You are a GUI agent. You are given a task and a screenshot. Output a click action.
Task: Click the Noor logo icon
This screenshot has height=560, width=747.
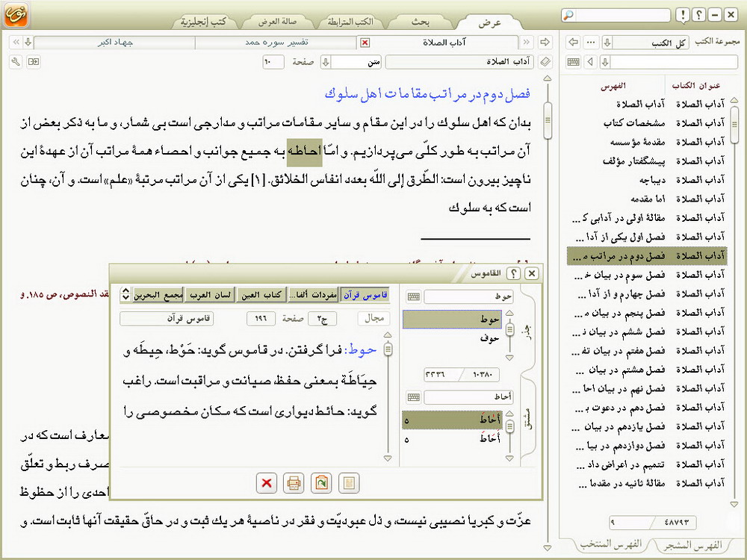(x=16, y=14)
